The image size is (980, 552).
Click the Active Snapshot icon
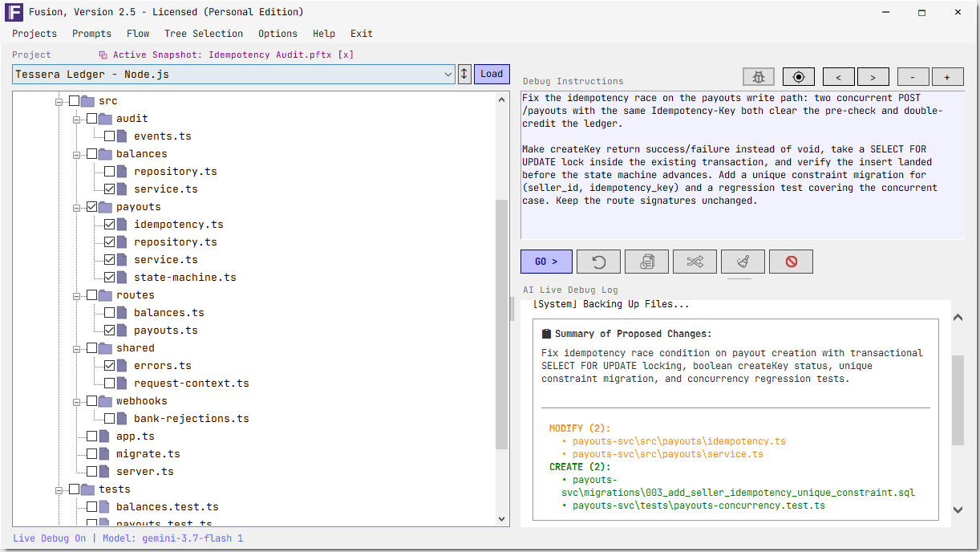click(x=103, y=55)
